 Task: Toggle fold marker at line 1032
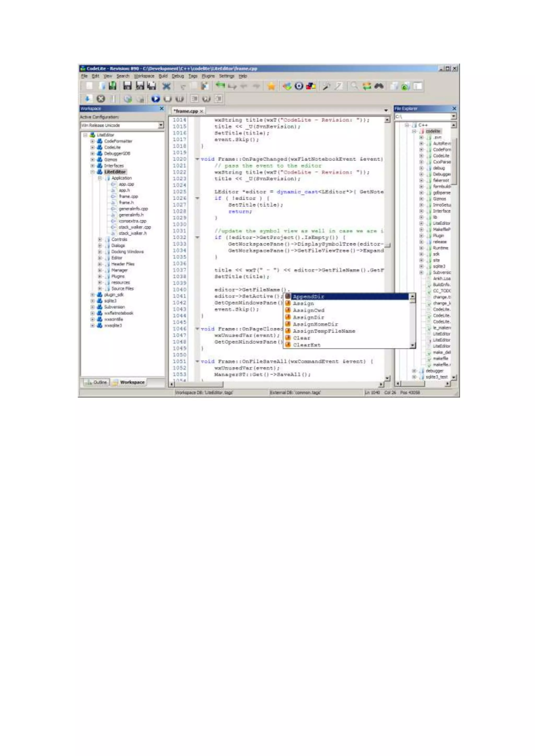coord(197,237)
